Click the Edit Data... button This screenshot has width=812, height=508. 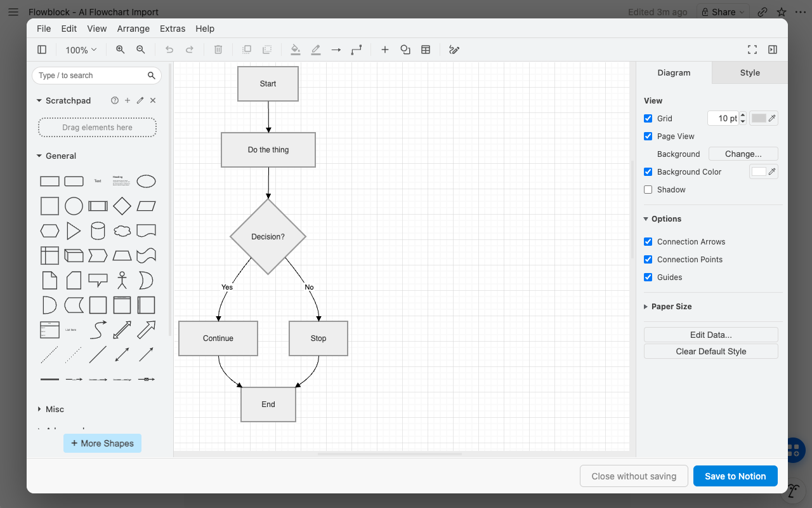tap(710, 335)
